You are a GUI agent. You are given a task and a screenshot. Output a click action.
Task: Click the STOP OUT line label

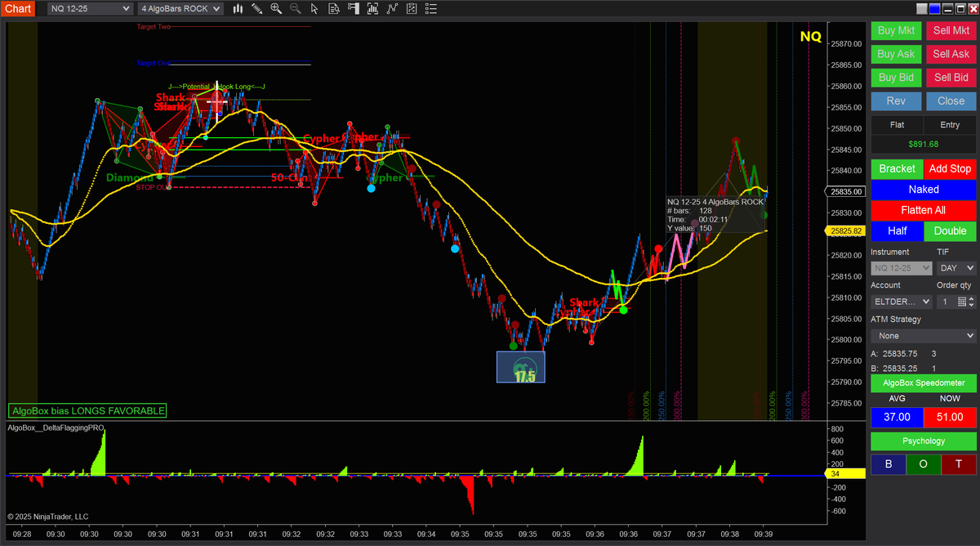pyautogui.click(x=153, y=187)
